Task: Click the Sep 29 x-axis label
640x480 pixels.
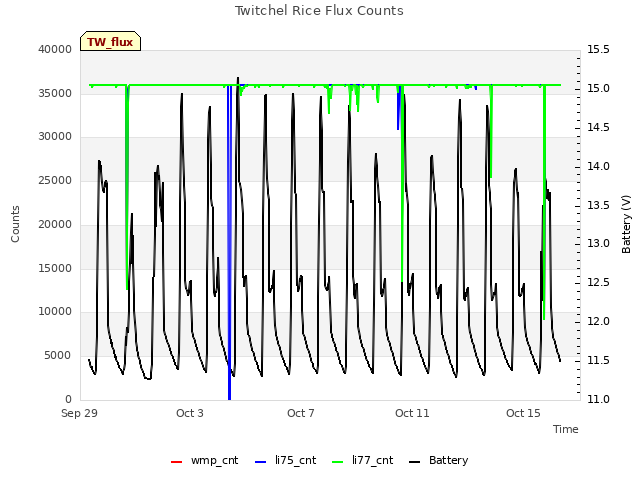Action: pos(79,413)
